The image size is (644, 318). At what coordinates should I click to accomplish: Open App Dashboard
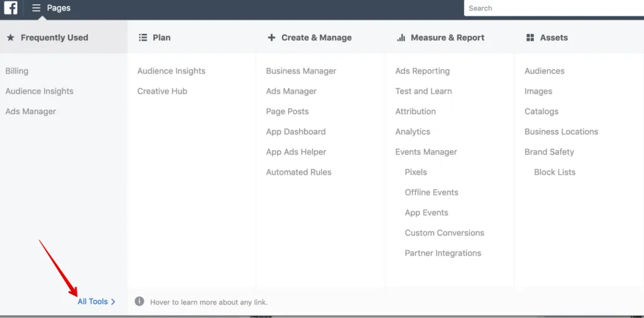click(296, 132)
